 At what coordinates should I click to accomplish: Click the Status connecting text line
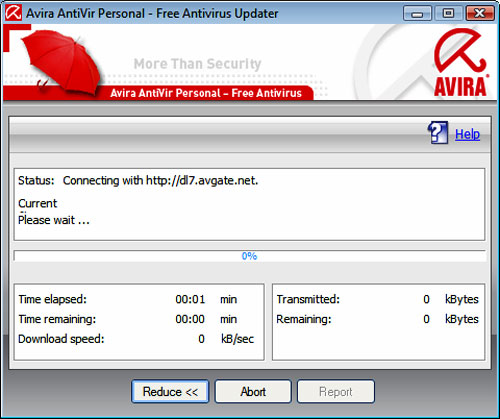[x=138, y=180]
